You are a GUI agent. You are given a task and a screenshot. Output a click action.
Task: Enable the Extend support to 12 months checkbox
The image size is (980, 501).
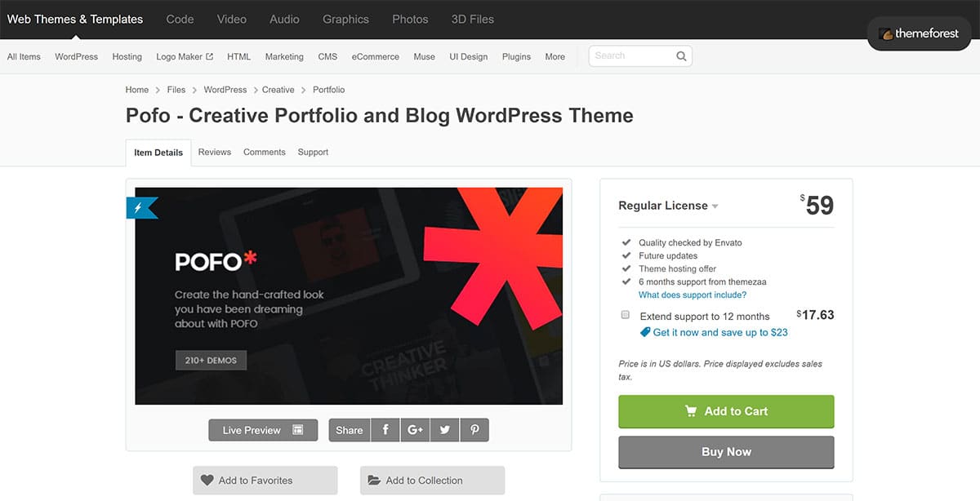click(x=626, y=315)
